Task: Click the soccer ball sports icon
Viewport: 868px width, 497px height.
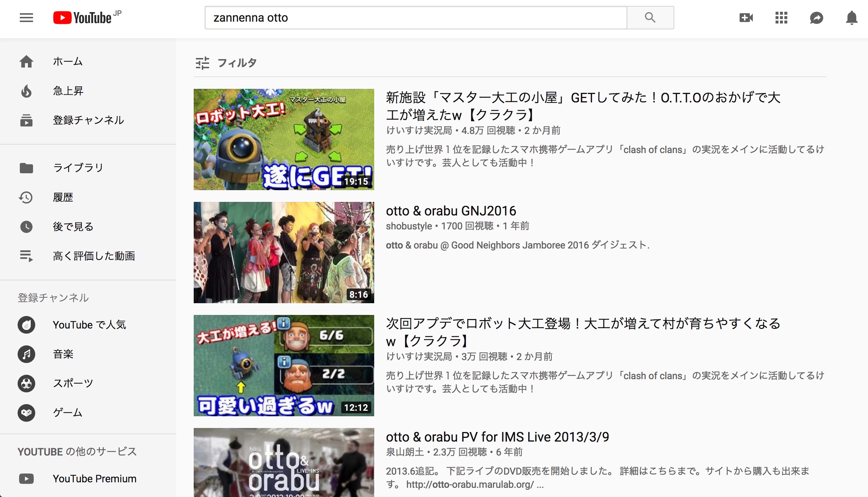Action: pyautogui.click(x=26, y=383)
